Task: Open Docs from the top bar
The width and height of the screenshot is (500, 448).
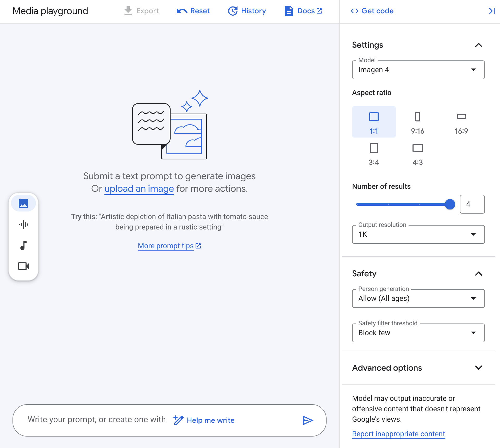Action: click(303, 11)
